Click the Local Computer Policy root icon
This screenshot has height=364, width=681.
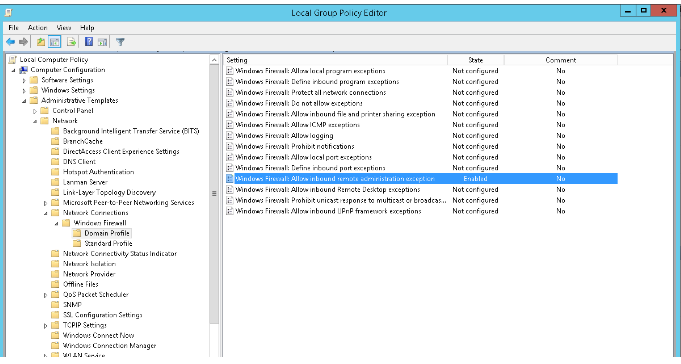13,60
